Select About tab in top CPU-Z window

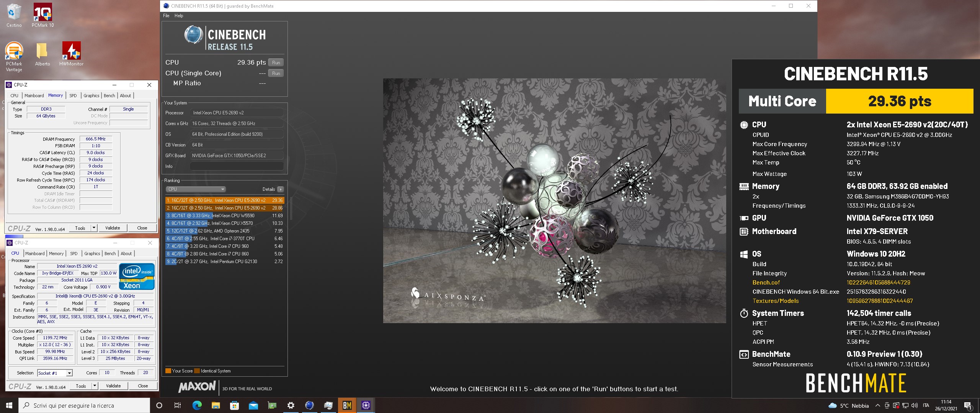[x=126, y=96]
